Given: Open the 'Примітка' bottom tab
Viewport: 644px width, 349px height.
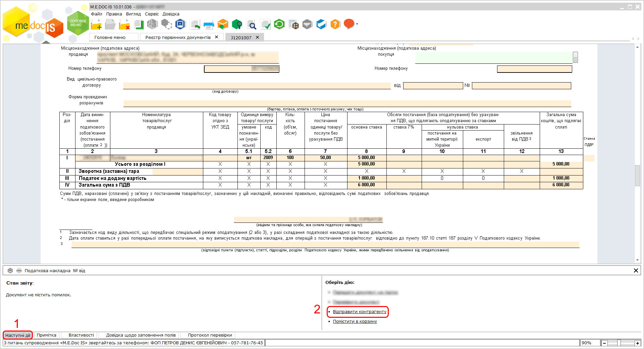Looking at the screenshot, I should [x=47, y=335].
